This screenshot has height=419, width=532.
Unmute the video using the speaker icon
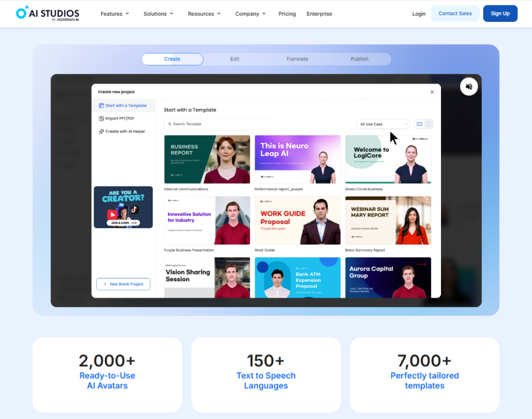pyautogui.click(x=469, y=87)
